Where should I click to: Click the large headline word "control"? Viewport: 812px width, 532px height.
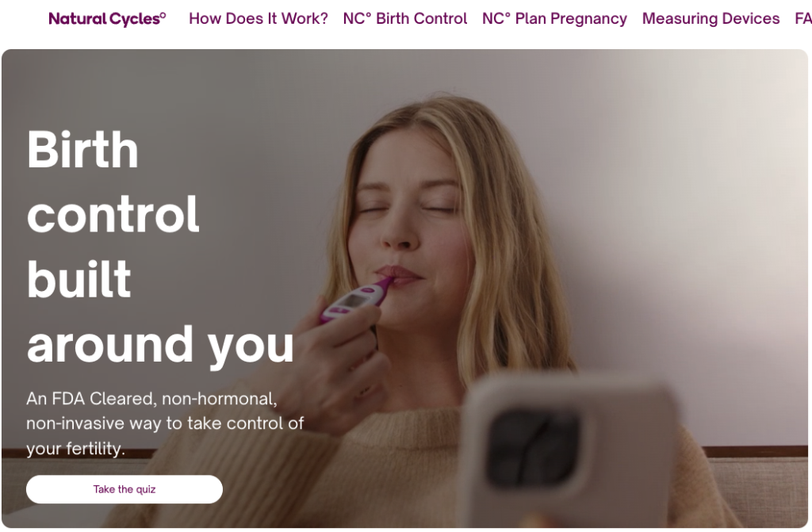(113, 214)
